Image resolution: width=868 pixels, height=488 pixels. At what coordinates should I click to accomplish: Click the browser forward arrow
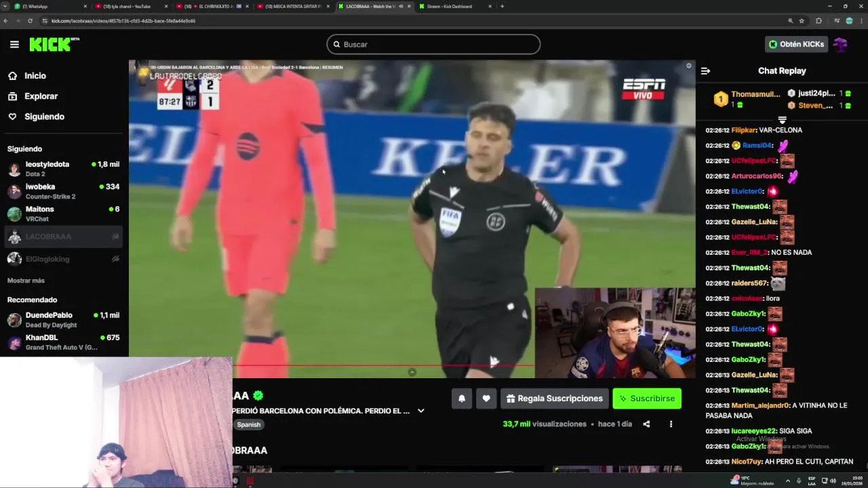18,21
